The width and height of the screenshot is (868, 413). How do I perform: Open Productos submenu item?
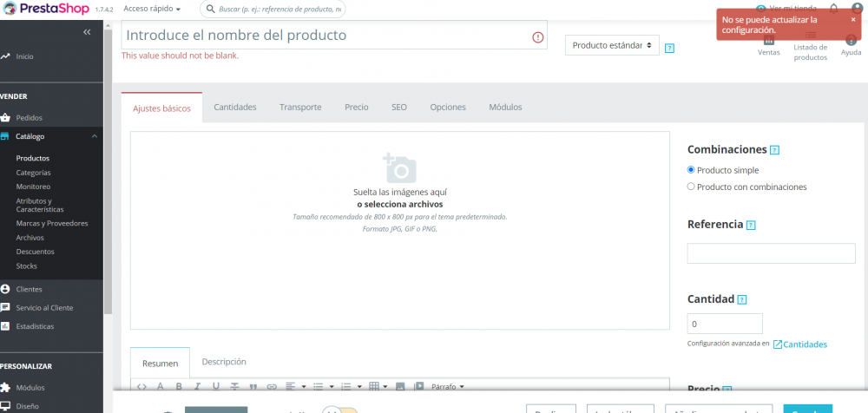[x=33, y=158]
